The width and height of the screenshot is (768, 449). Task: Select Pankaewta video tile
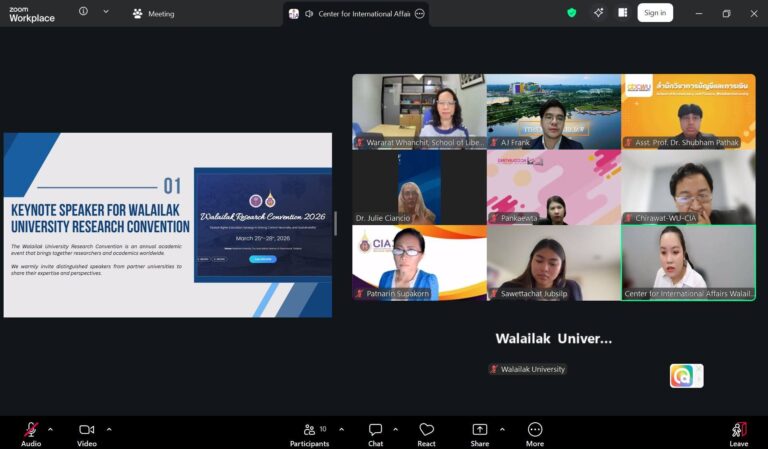pos(553,188)
